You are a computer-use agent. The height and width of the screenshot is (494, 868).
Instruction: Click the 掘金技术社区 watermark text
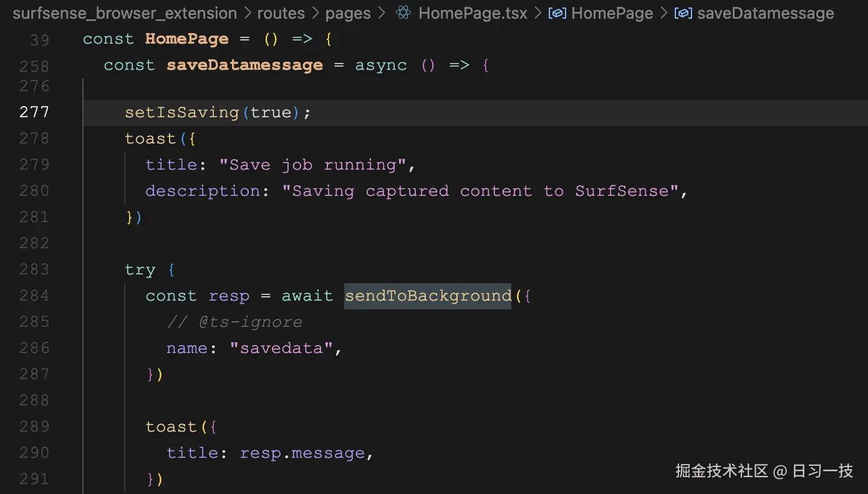point(721,472)
